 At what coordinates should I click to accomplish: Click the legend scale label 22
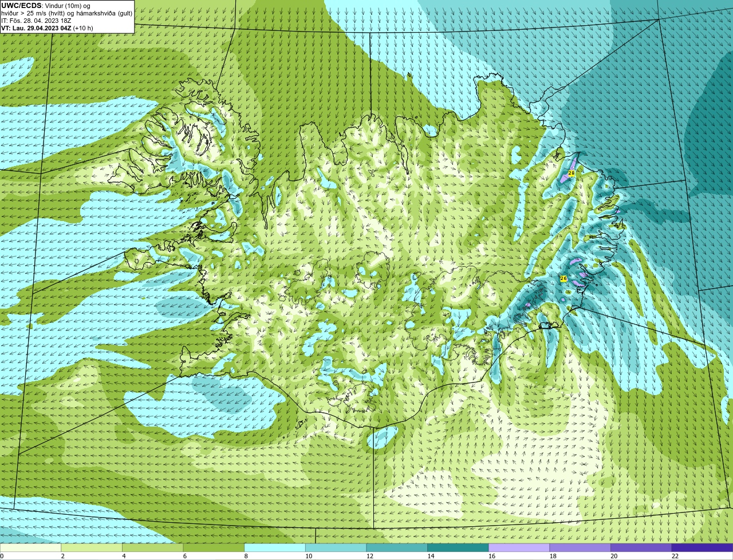click(x=675, y=556)
